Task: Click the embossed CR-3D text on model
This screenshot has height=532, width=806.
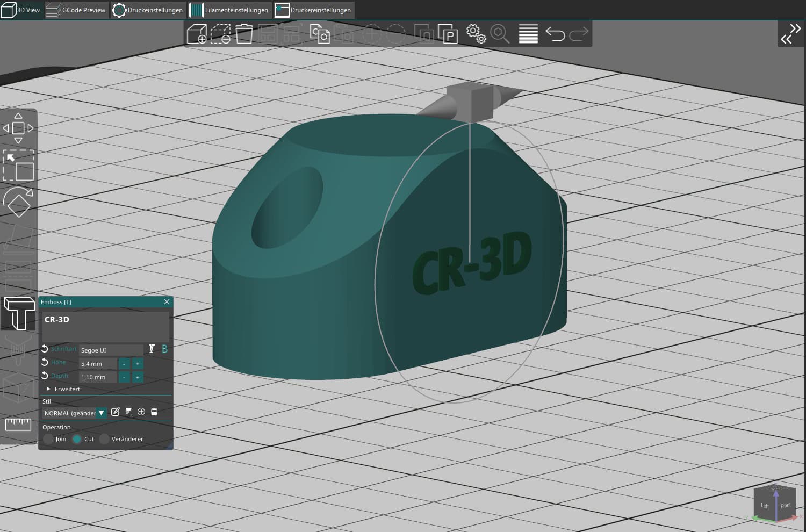Action: pyautogui.click(x=472, y=263)
